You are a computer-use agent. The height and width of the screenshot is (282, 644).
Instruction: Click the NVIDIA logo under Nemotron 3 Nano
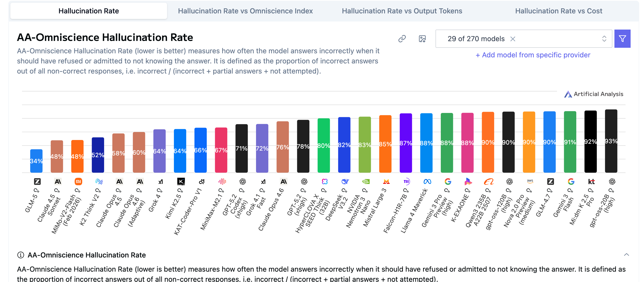pos(366,181)
